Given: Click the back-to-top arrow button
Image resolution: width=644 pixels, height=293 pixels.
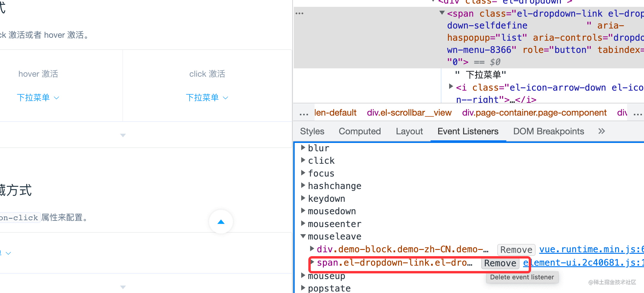Looking at the screenshot, I should [221, 222].
